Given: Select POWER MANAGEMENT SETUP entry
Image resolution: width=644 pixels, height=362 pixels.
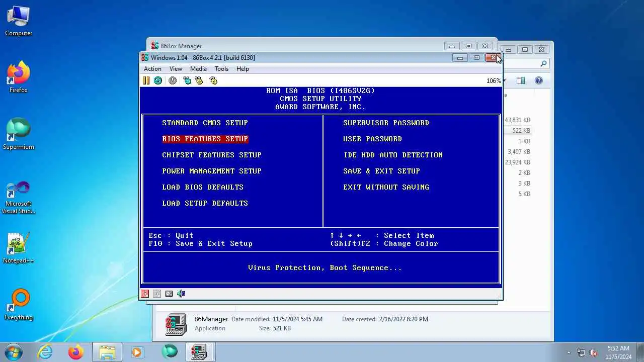Looking at the screenshot, I should click(212, 171).
